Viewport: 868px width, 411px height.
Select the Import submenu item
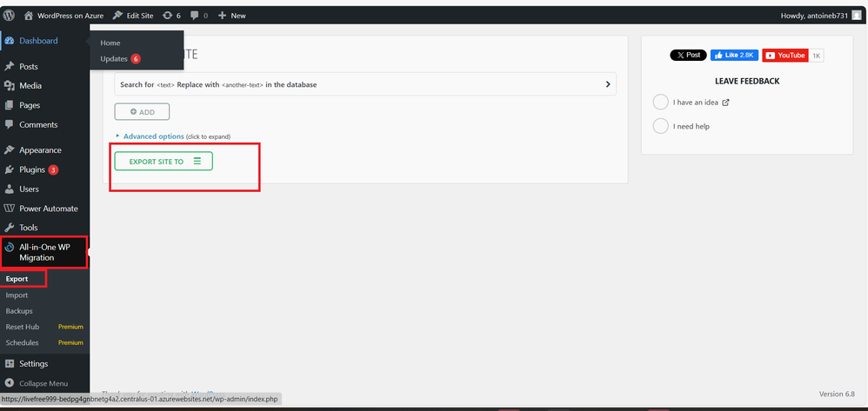pos(17,295)
